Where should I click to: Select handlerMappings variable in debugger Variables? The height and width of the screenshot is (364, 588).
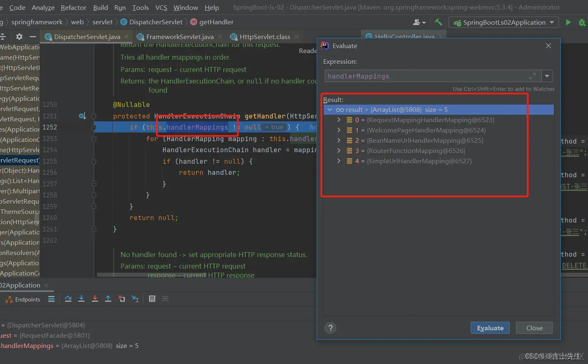69,346
